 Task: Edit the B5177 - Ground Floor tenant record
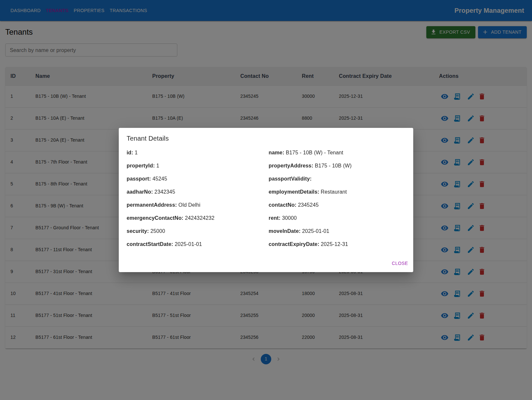(470, 228)
